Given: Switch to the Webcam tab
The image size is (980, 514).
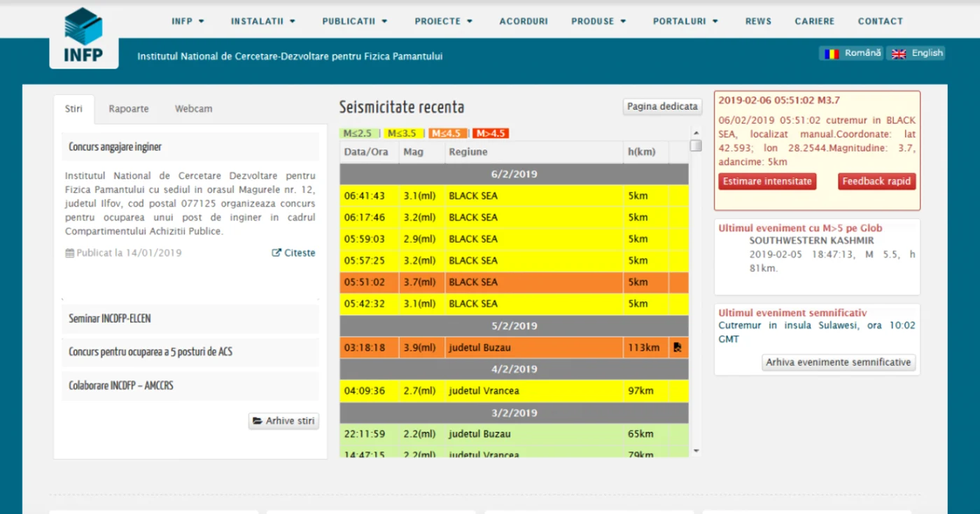Looking at the screenshot, I should click(194, 109).
